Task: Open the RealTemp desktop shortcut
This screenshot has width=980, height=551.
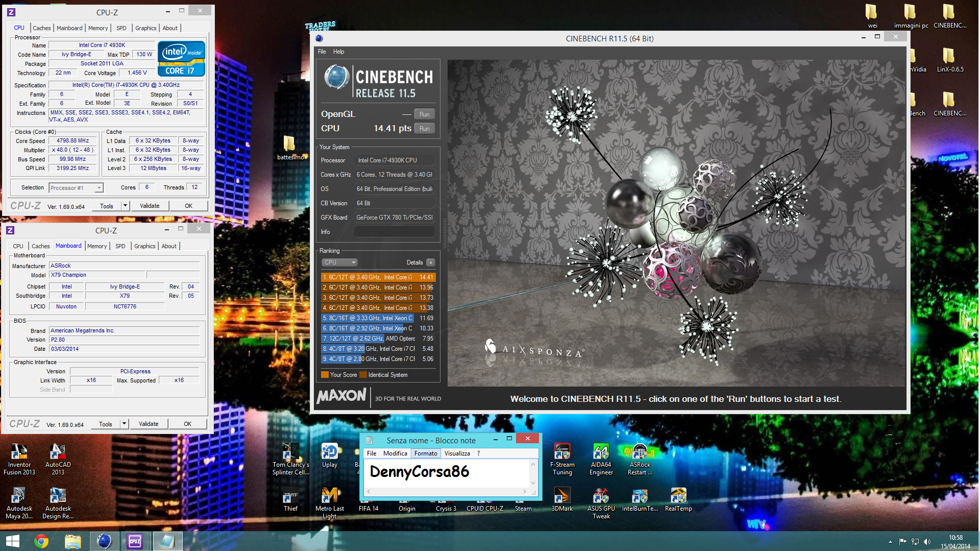Action: [679, 500]
